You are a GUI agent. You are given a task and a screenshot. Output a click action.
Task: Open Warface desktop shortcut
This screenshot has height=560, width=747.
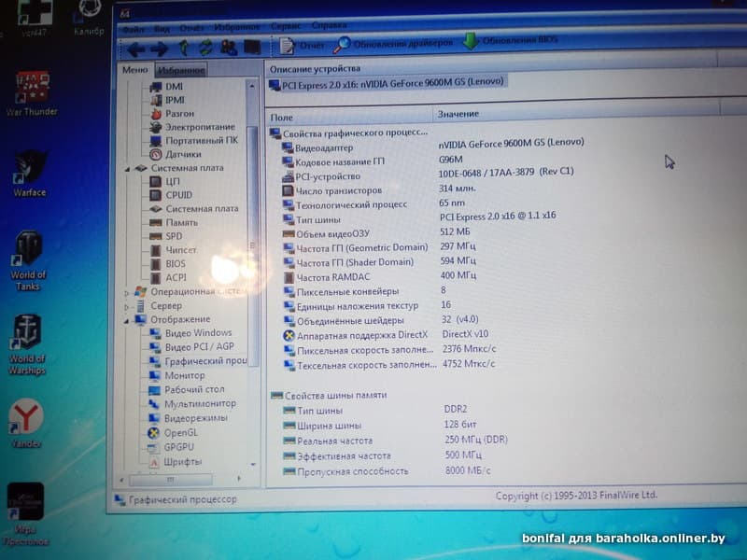point(30,174)
